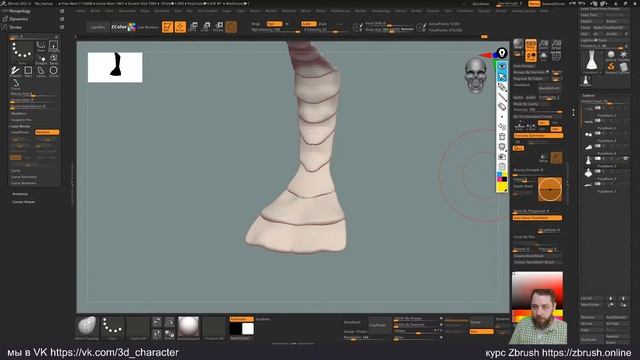Expand the Curve Modifiers section
640x360 pixels.
(24, 183)
